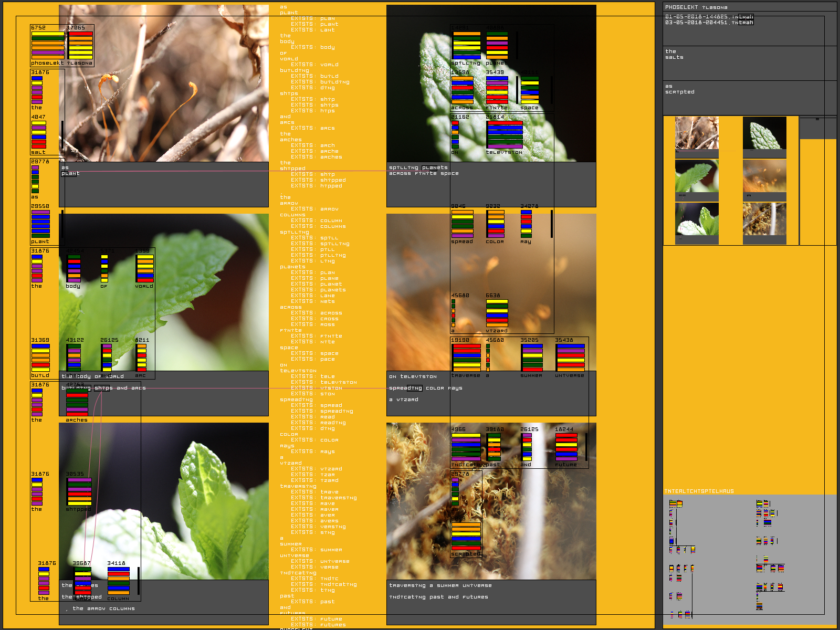This screenshot has height=630, width=840.
Task: Select the shipped word glyph
Action: pyautogui.click(x=79, y=492)
